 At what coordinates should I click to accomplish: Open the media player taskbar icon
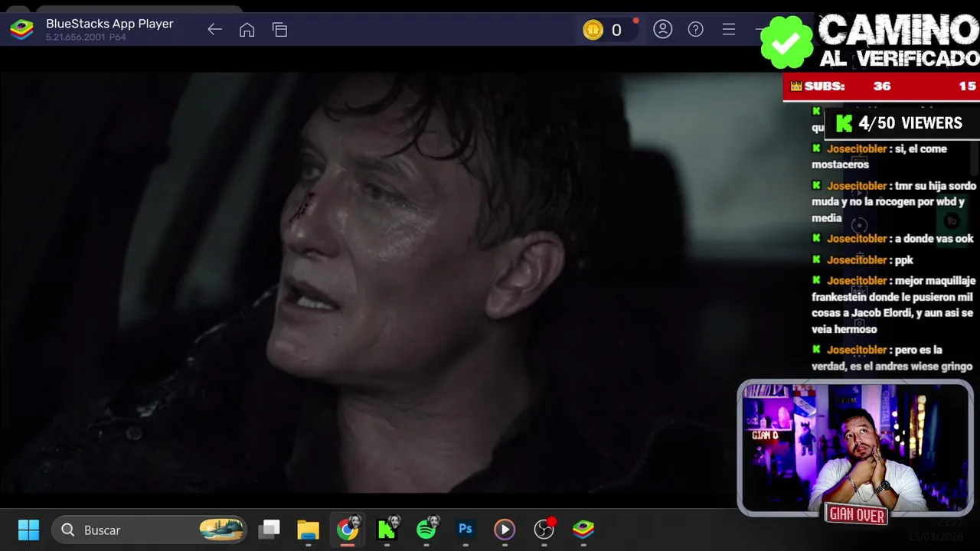point(504,530)
